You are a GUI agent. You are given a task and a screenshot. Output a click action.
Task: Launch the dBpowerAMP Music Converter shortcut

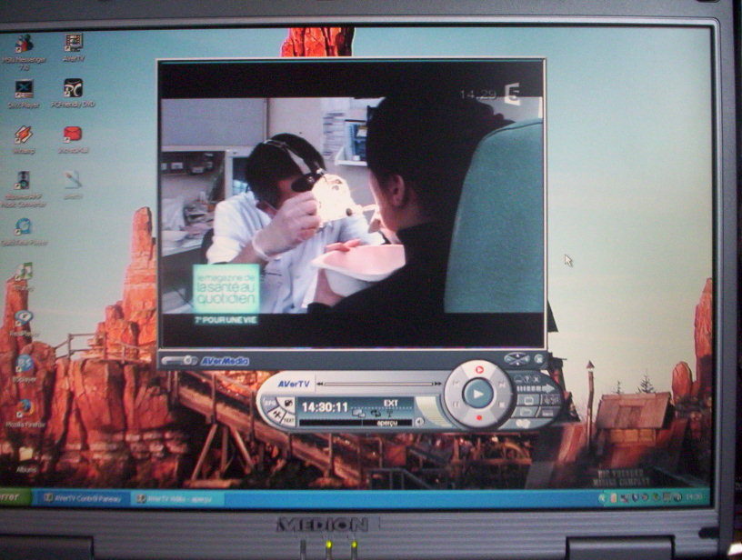tap(24, 189)
